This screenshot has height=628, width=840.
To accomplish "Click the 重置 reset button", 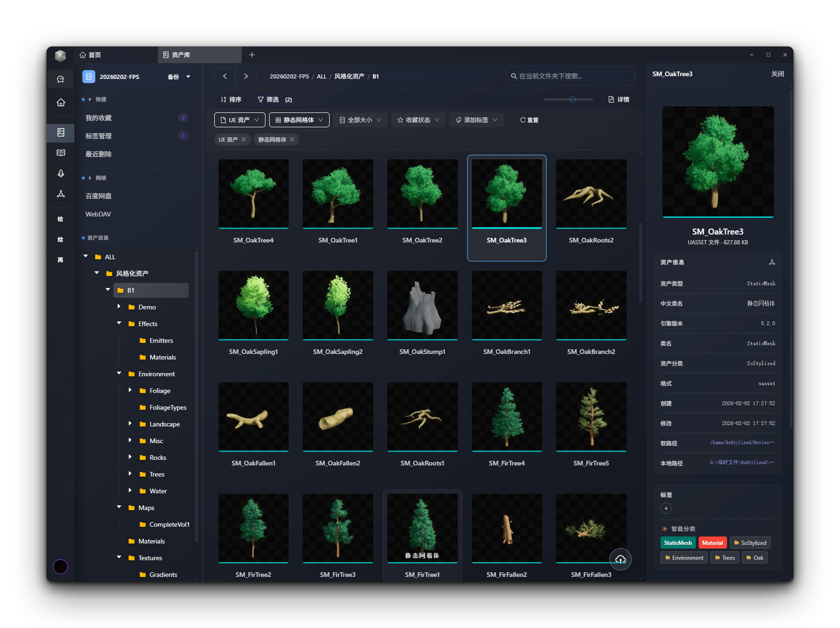I will click(x=529, y=120).
